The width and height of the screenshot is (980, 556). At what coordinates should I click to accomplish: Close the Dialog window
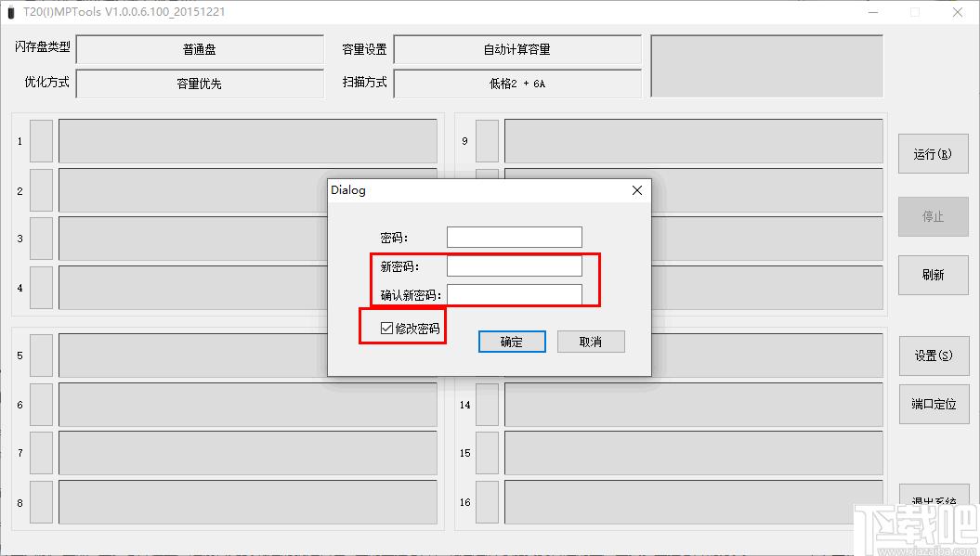[637, 190]
